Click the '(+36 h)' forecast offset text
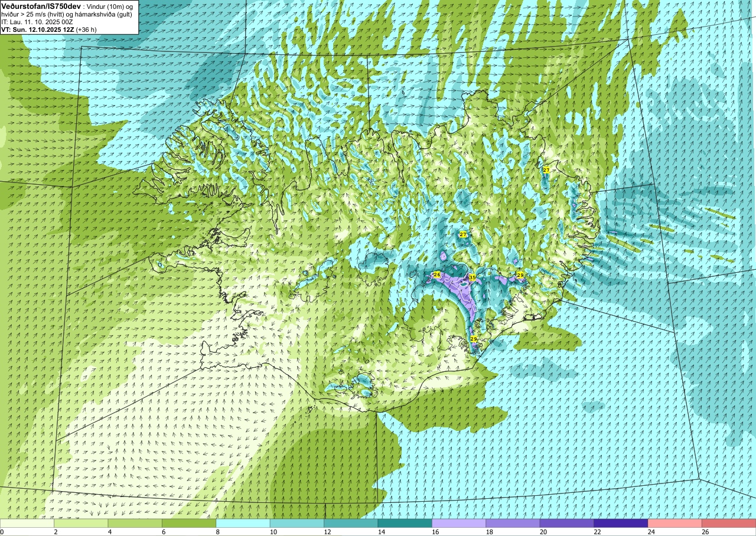 [x=86, y=30]
